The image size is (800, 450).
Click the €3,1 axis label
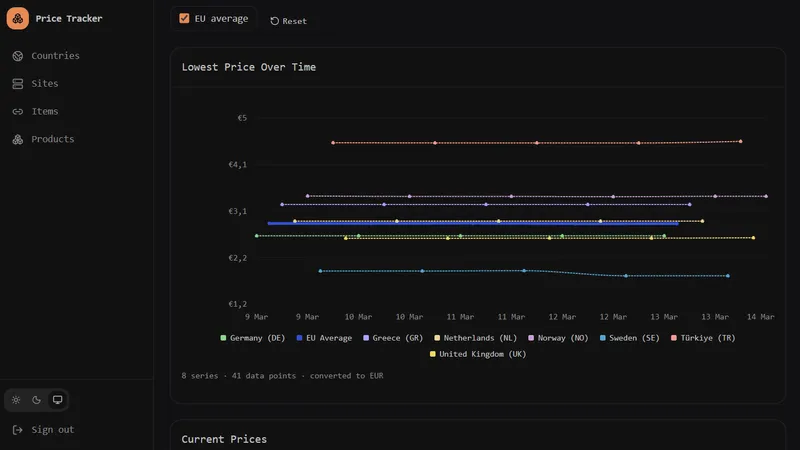(x=237, y=211)
